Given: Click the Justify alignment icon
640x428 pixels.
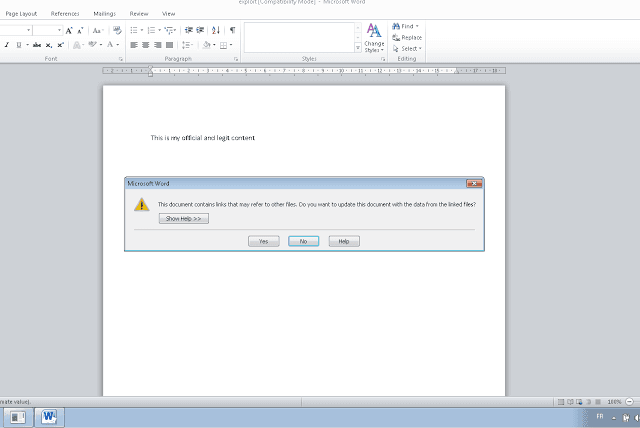Looking at the screenshot, I should pyautogui.click(x=169, y=45).
